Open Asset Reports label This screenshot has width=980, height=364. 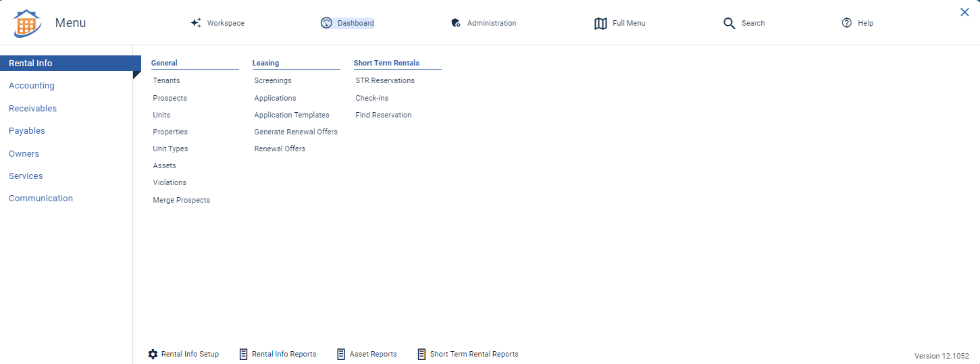coord(373,354)
